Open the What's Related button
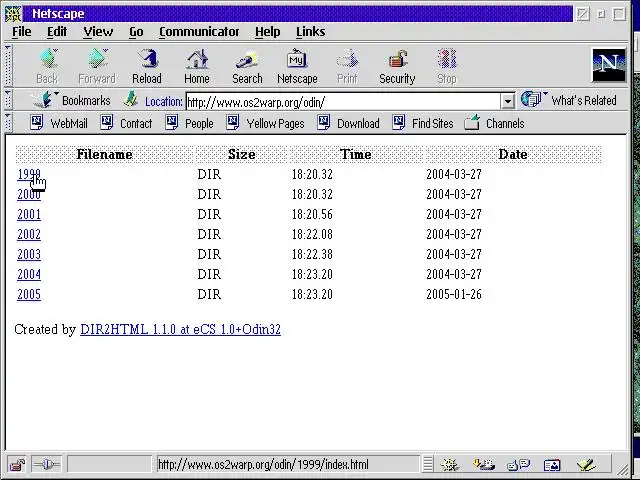 [569, 100]
